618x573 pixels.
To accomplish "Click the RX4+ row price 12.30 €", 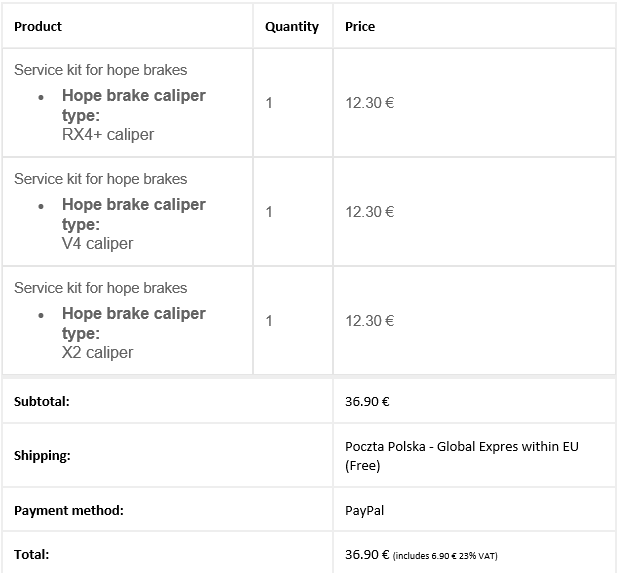I will [369, 102].
